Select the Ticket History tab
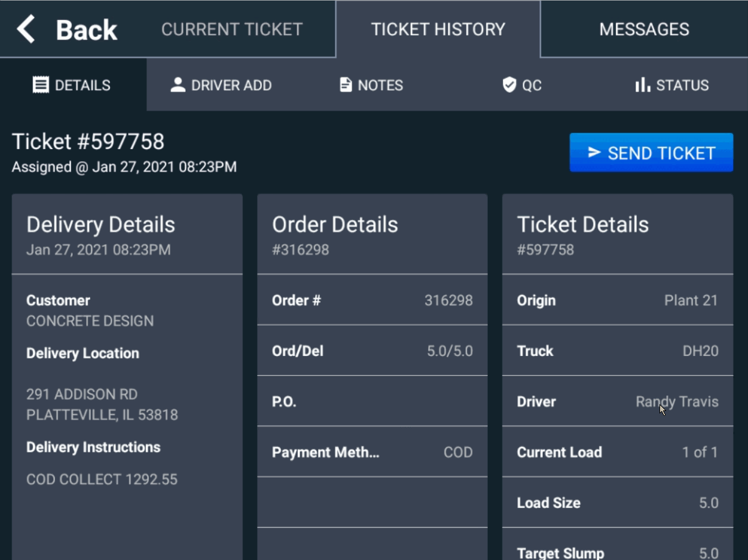748x560 pixels. (x=438, y=29)
